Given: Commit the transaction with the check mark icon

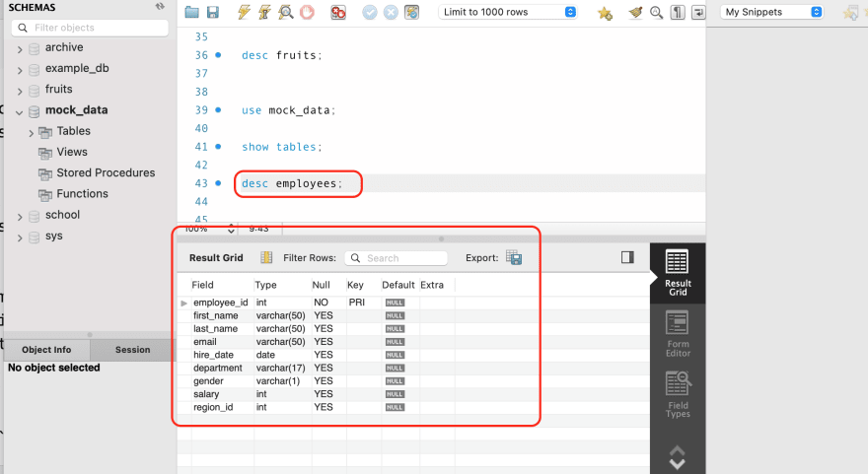Looking at the screenshot, I should (369, 12).
